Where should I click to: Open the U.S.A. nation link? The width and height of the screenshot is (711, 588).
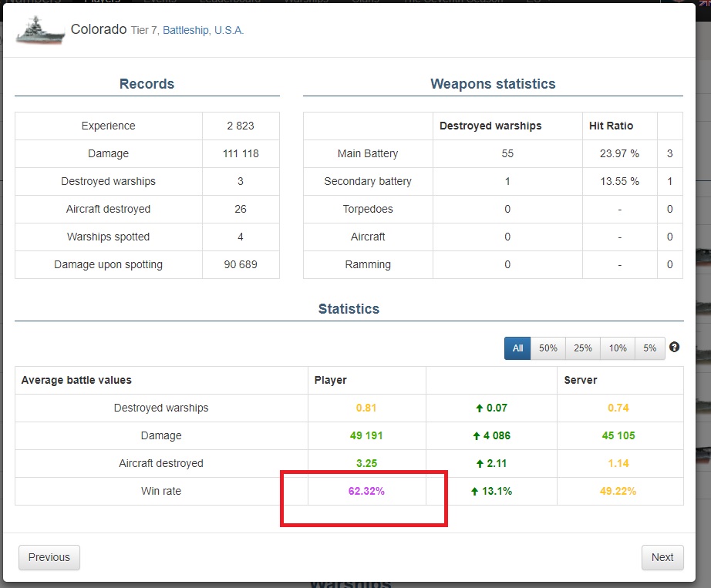pyautogui.click(x=229, y=30)
